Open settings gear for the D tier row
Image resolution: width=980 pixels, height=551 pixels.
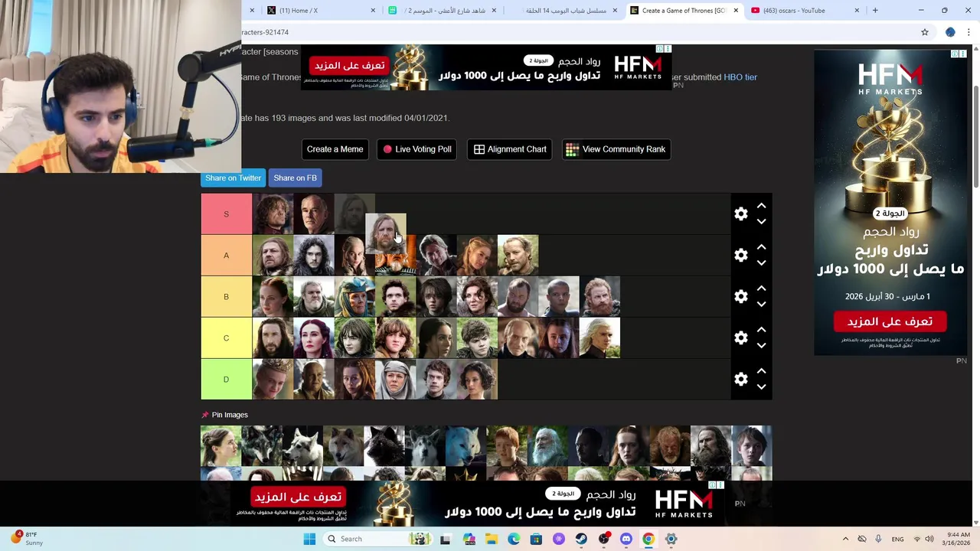tap(740, 380)
